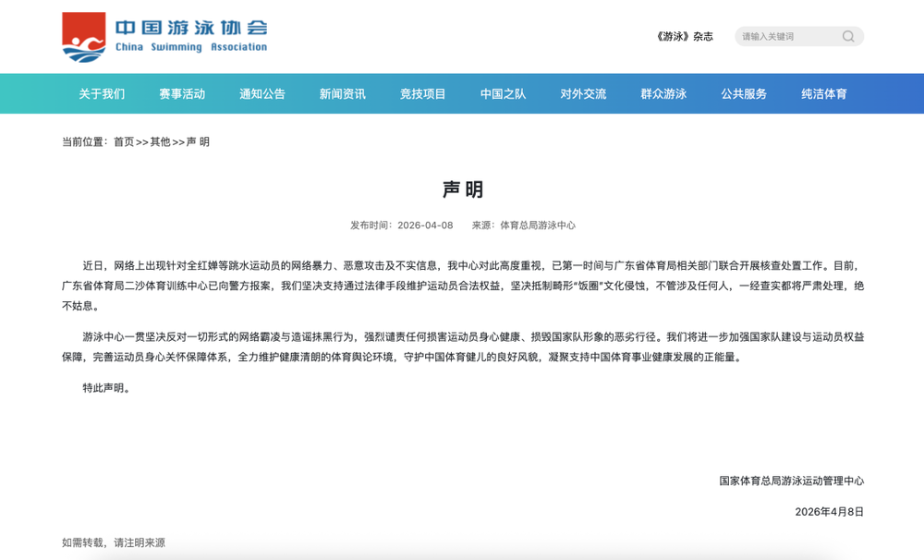
Task: Click the article title 声明
Action: pyautogui.click(x=462, y=189)
